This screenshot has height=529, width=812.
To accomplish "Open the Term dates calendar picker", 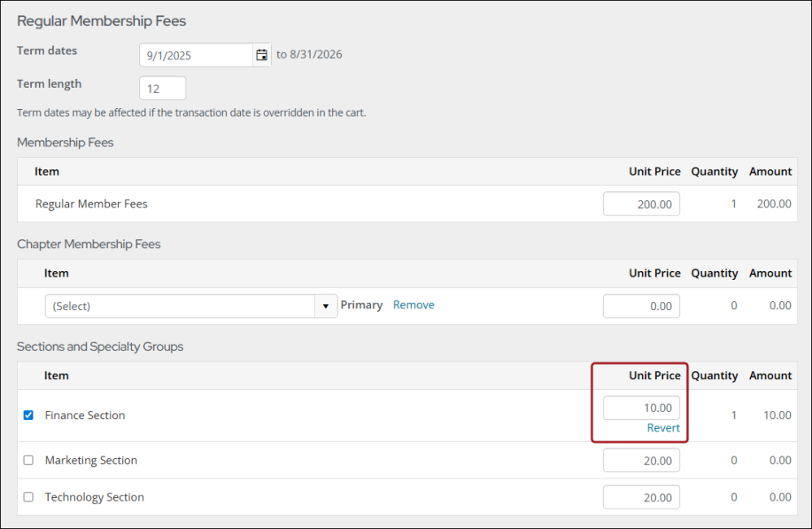I will pos(261,55).
